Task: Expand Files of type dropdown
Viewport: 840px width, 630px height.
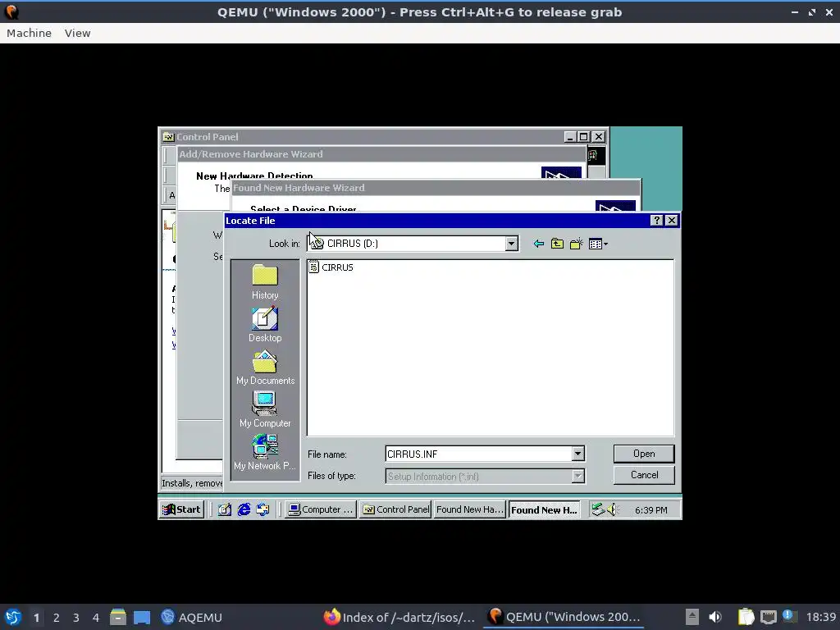Action: (577, 477)
